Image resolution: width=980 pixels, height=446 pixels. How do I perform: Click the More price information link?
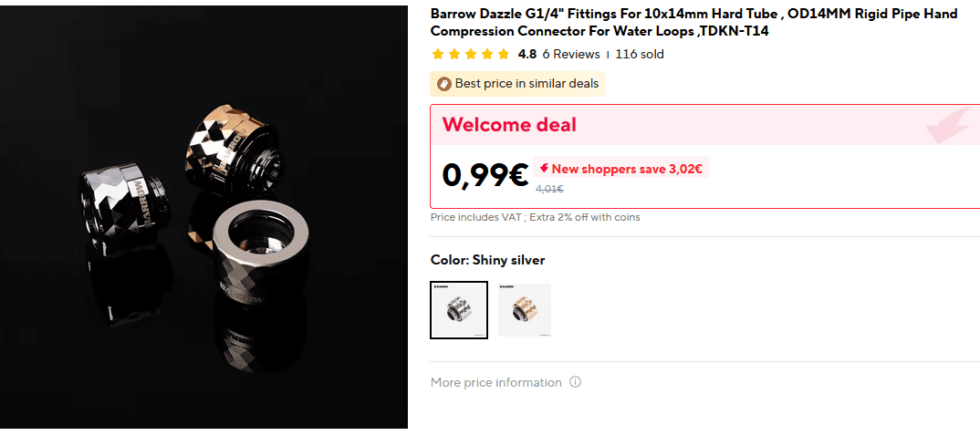pos(496,382)
